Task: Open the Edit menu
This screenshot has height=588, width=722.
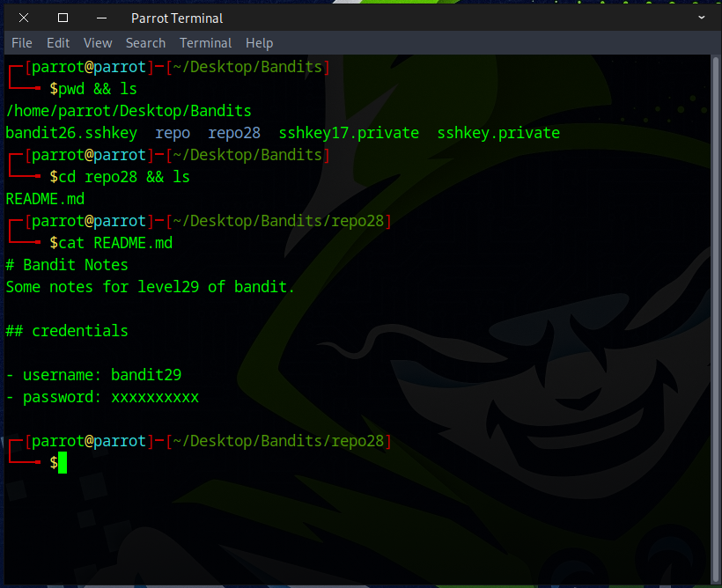Action: pos(58,43)
